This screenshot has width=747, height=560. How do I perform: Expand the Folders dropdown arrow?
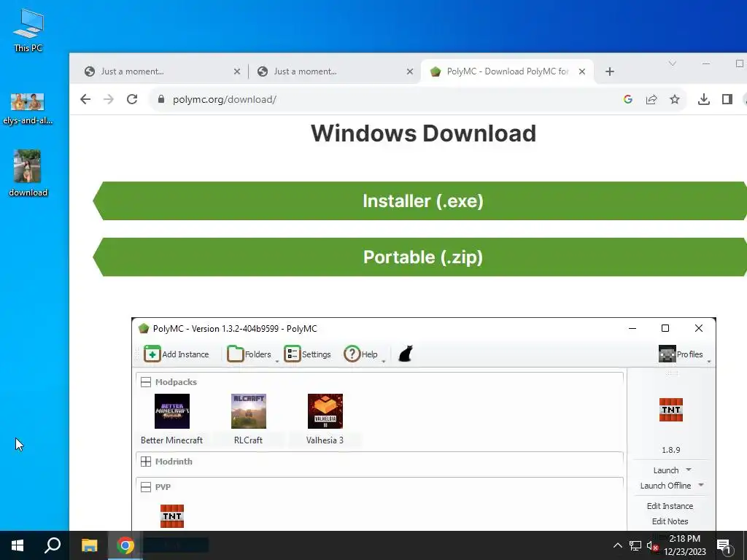coord(276,362)
